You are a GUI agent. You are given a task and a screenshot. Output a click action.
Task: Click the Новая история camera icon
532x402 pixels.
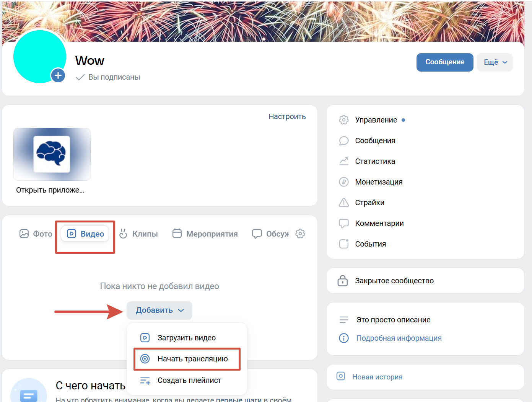coord(341,377)
